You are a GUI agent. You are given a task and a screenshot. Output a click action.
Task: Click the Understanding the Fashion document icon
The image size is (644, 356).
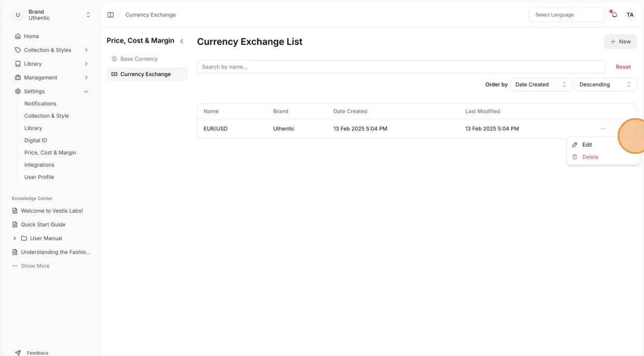[x=15, y=252]
